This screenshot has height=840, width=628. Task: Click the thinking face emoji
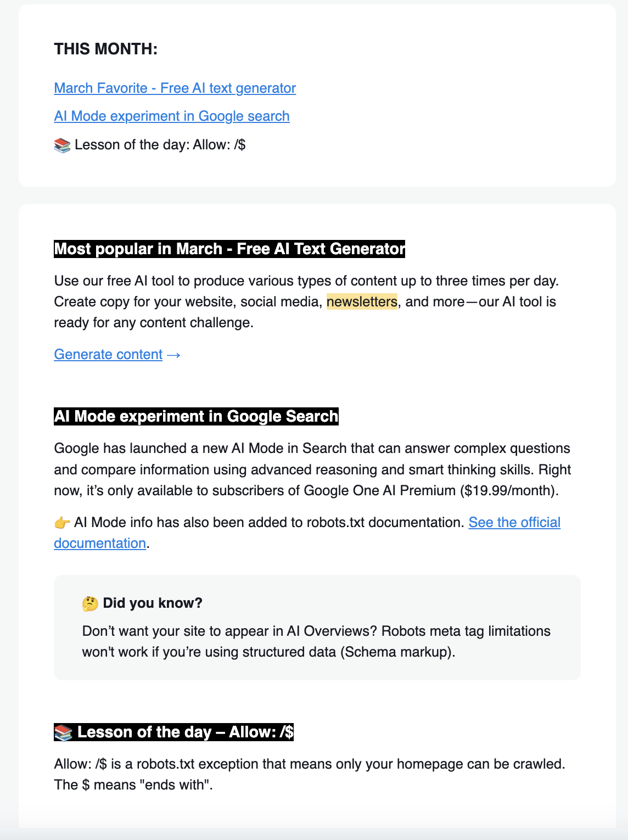click(x=90, y=604)
